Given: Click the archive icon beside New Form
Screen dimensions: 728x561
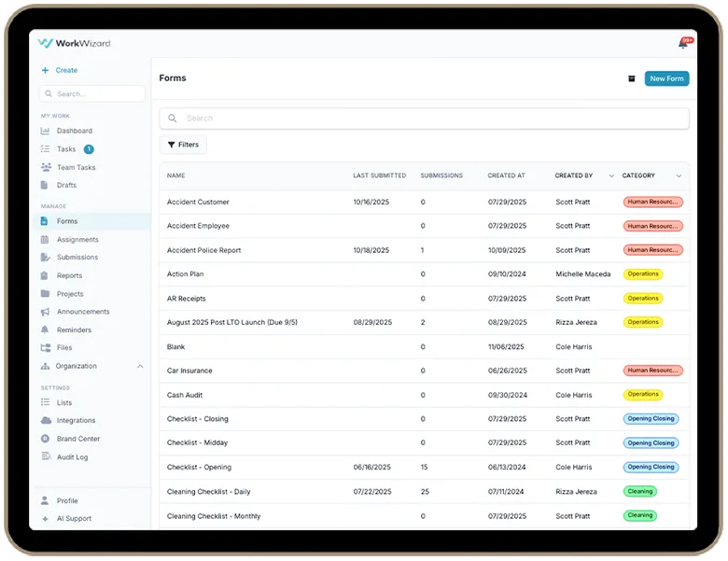Looking at the screenshot, I should coord(631,78).
